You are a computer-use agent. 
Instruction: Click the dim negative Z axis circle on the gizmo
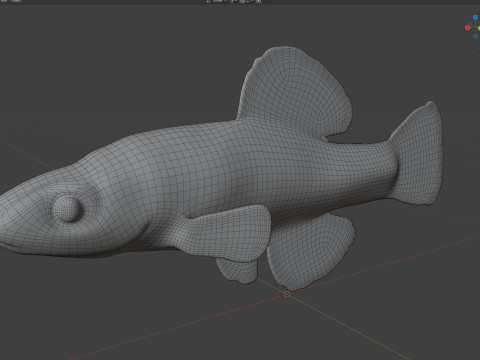pyautogui.click(x=475, y=36)
